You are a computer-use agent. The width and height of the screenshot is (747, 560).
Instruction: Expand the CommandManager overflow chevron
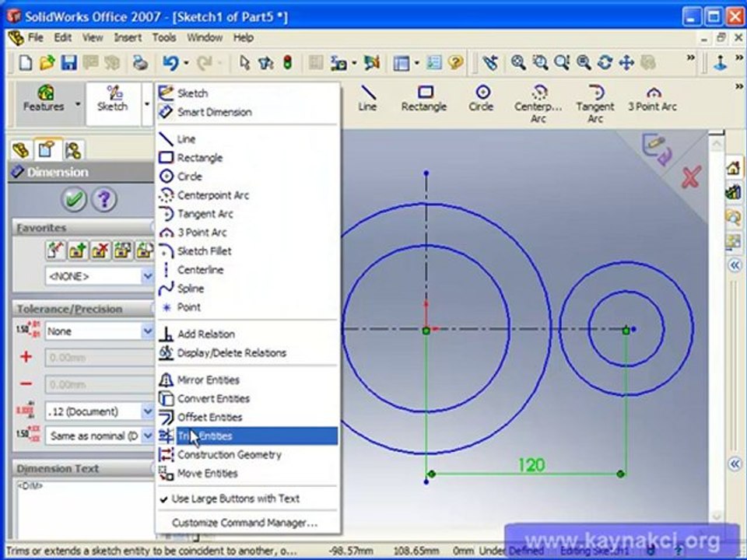click(739, 86)
